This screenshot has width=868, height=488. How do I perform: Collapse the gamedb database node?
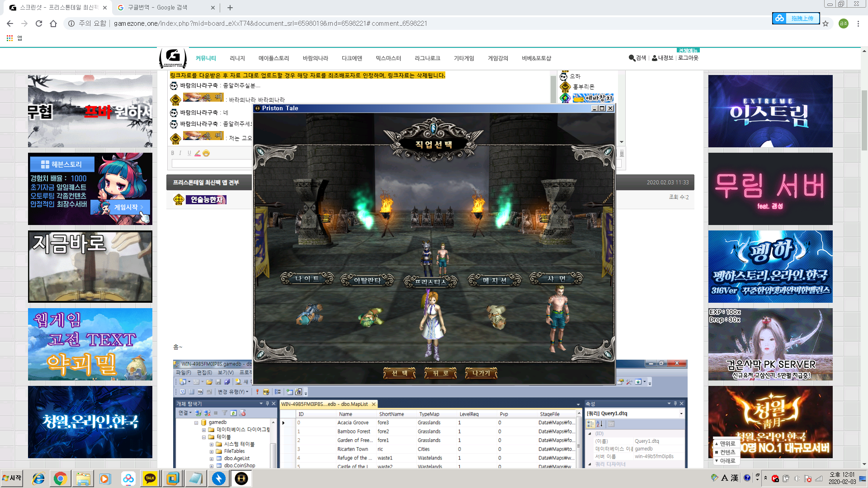pos(196,423)
